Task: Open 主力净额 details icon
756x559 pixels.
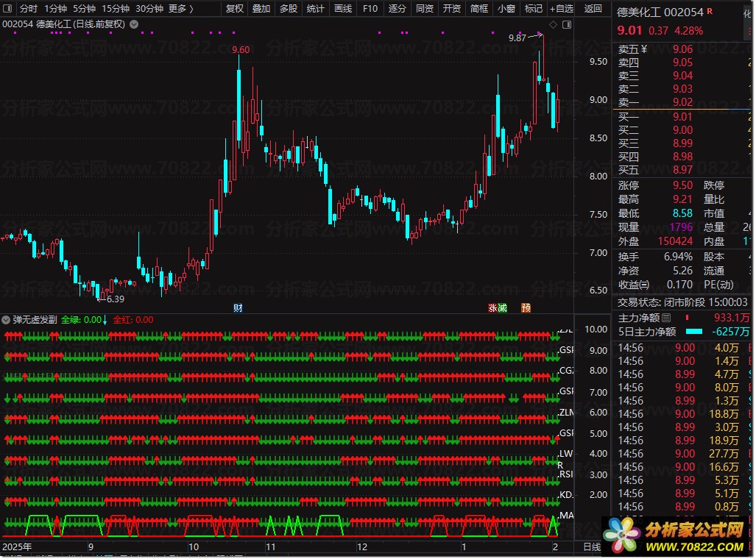Action: pyautogui.click(x=666, y=318)
